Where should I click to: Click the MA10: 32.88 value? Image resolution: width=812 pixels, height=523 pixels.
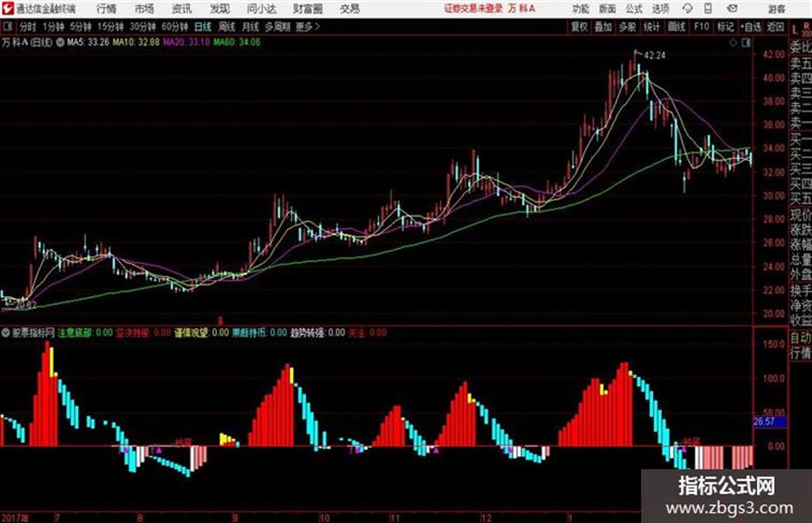coord(137,42)
